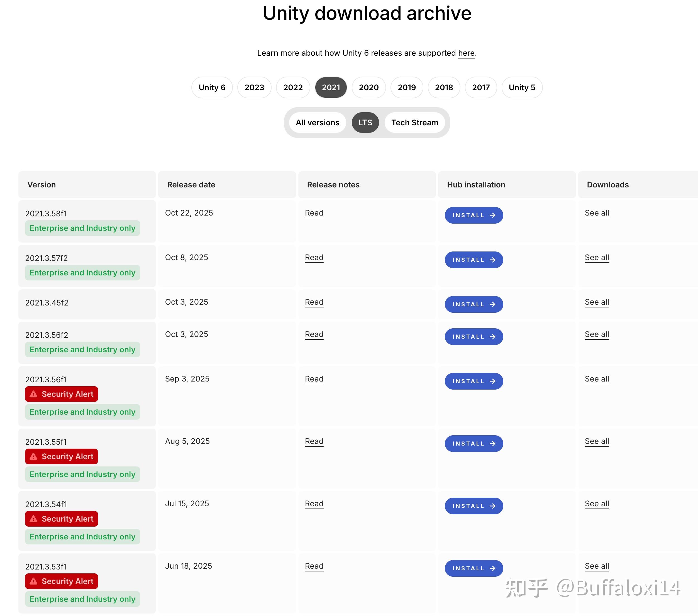
Task: Click the Security Alert badge on 2021.3.55f1
Action: tap(62, 456)
